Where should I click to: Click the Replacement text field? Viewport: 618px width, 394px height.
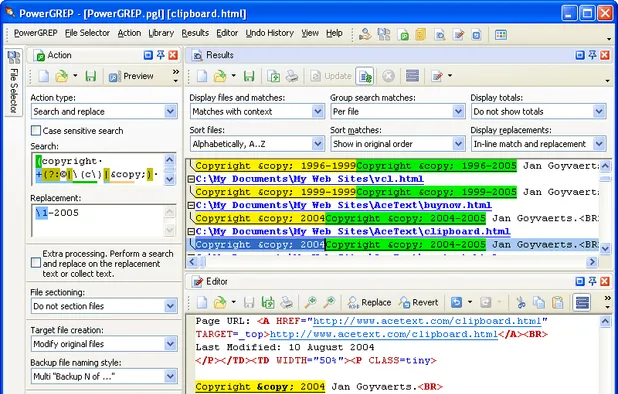click(x=98, y=220)
